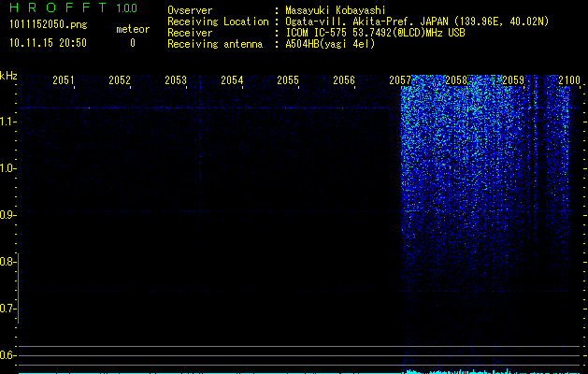
Task: Click the meteor label
Action: point(133,29)
